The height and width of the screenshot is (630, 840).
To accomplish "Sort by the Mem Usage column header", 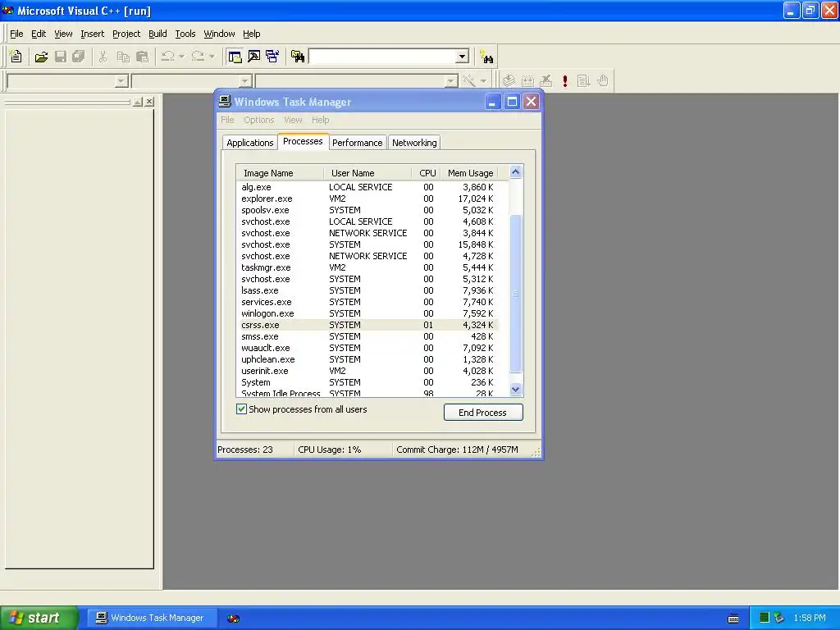I will 470,173.
